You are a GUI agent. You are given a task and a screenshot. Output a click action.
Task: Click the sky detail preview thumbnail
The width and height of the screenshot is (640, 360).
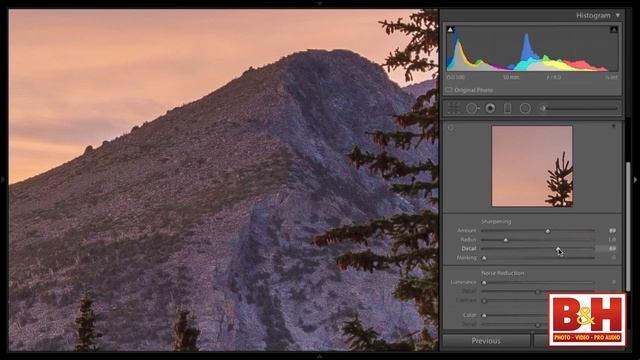click(x=532, y=166)
